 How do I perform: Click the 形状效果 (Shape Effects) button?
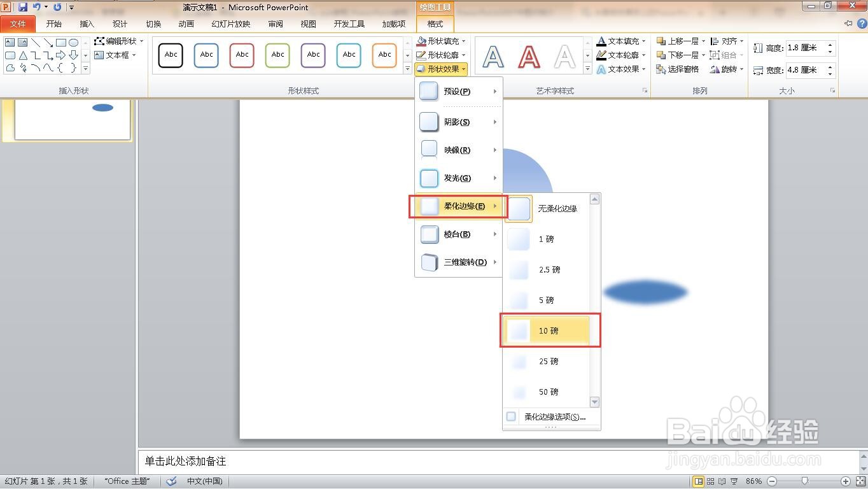click(442, 69)
